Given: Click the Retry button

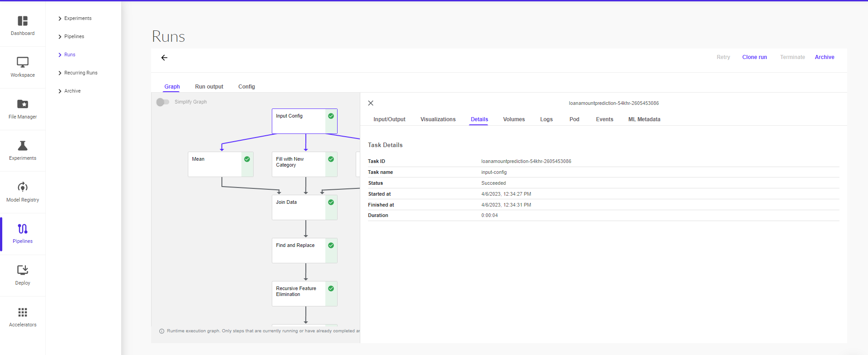Looking at the screenshot, I should pos(723,57).
